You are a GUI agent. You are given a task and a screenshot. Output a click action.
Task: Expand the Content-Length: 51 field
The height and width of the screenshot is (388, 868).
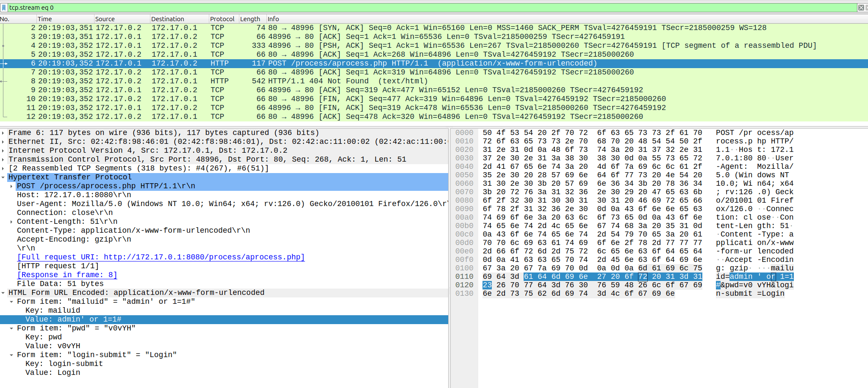[11, 222]
